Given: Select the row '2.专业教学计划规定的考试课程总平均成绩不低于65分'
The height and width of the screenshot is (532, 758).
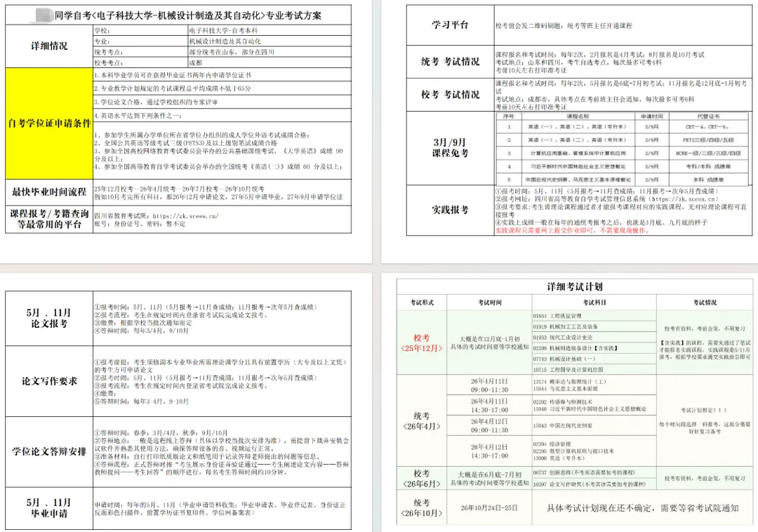Looking at the screenshot, I should [x=222, y=88].
